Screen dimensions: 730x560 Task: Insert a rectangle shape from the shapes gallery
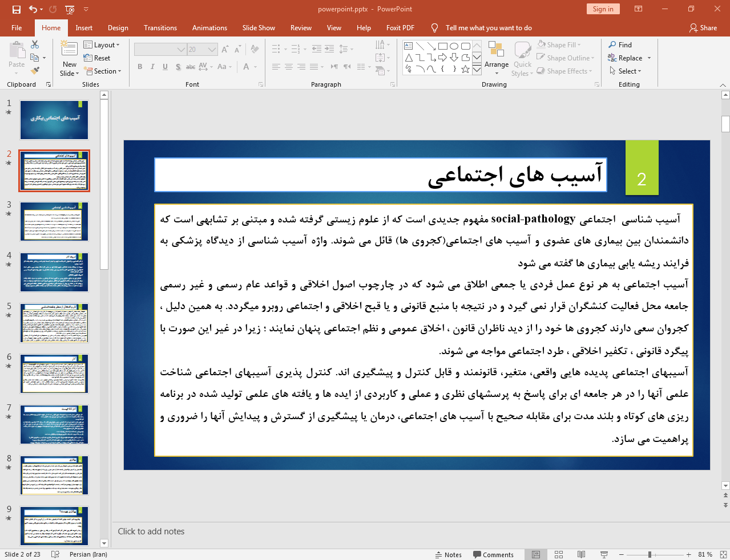point(443,46)
